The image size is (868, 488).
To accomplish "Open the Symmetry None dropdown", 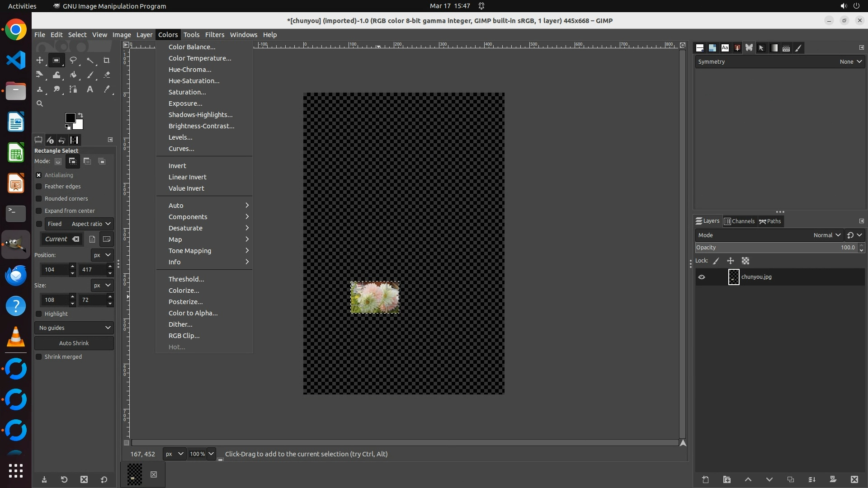I will tap(851, 62).
